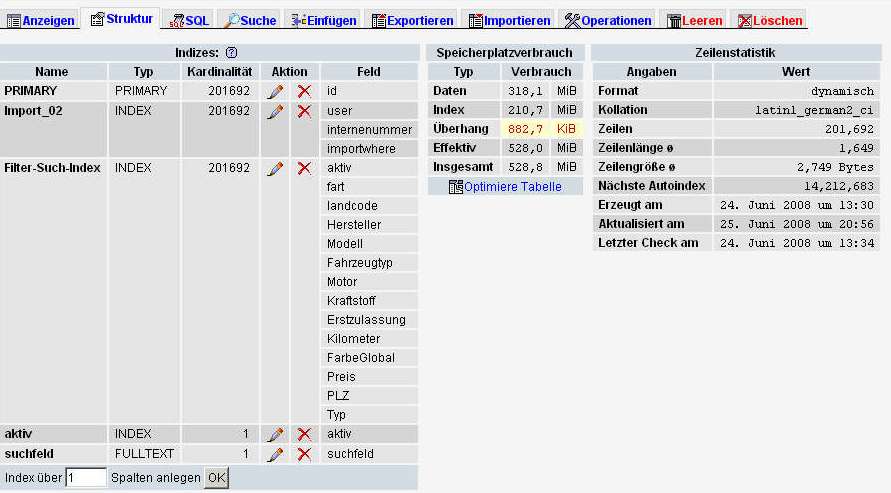Screen dimensions: 891x493
Task: Select the Operationen tab
Action: click(607, 20)
